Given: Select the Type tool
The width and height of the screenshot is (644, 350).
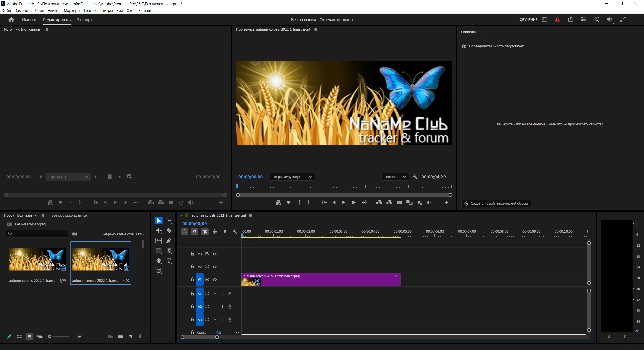Looking at the screenshot, I should tap(169, 261).
